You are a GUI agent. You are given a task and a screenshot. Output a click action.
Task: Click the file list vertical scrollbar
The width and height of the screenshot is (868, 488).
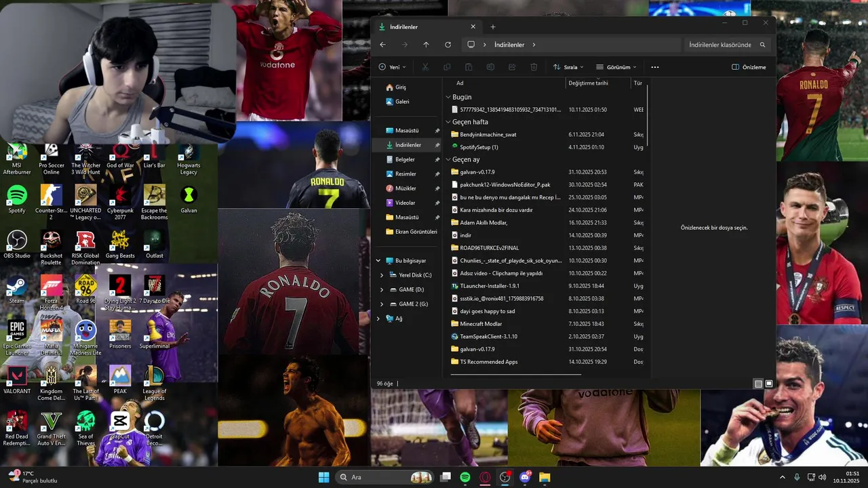click(x=648, y=115)
